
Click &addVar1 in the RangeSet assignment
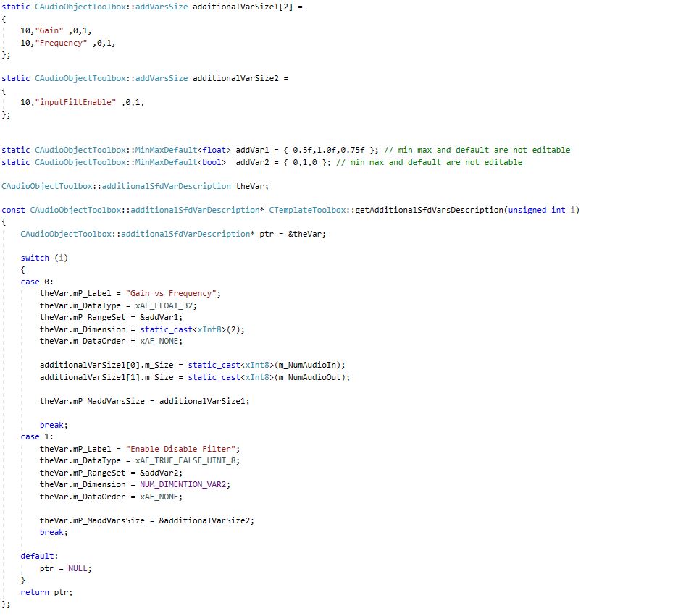[x=159, y=318]
